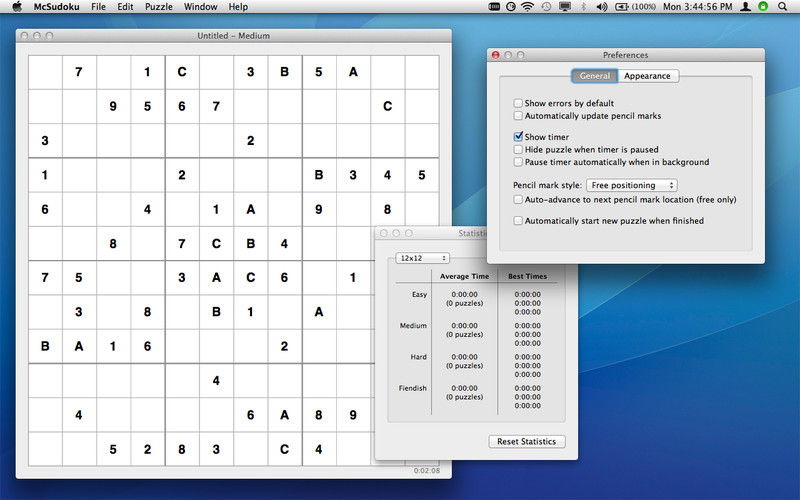Screen dimensions: 800x500
Task: Click the puzzle timer reading 0:02:08
Action: 427,470
